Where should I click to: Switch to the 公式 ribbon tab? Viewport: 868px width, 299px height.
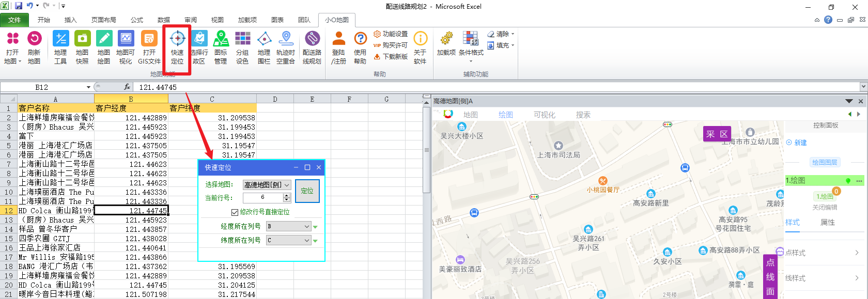click(137, 20)
